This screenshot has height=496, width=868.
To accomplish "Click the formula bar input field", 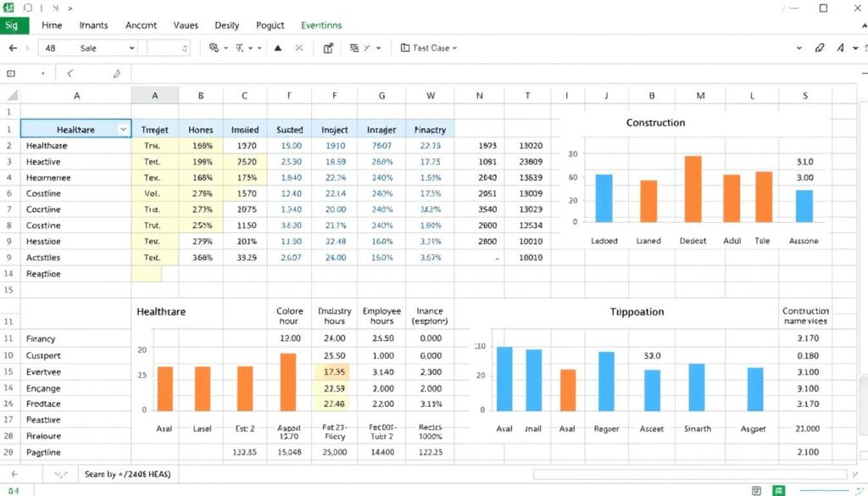I will 495,73.
